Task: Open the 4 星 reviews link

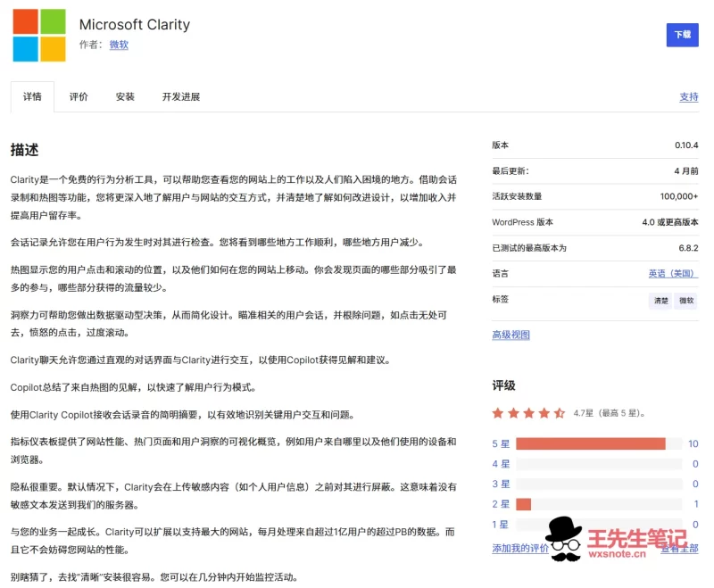Action: tap(501, 464)
